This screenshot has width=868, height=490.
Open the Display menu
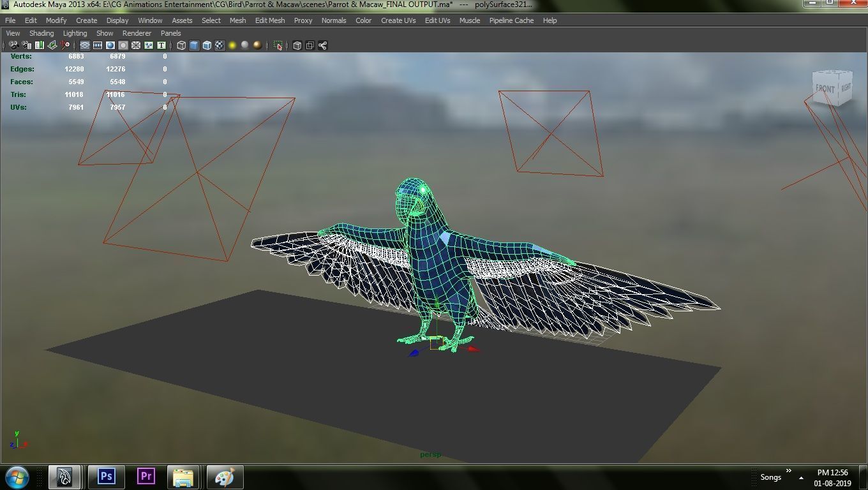point(117,20)
